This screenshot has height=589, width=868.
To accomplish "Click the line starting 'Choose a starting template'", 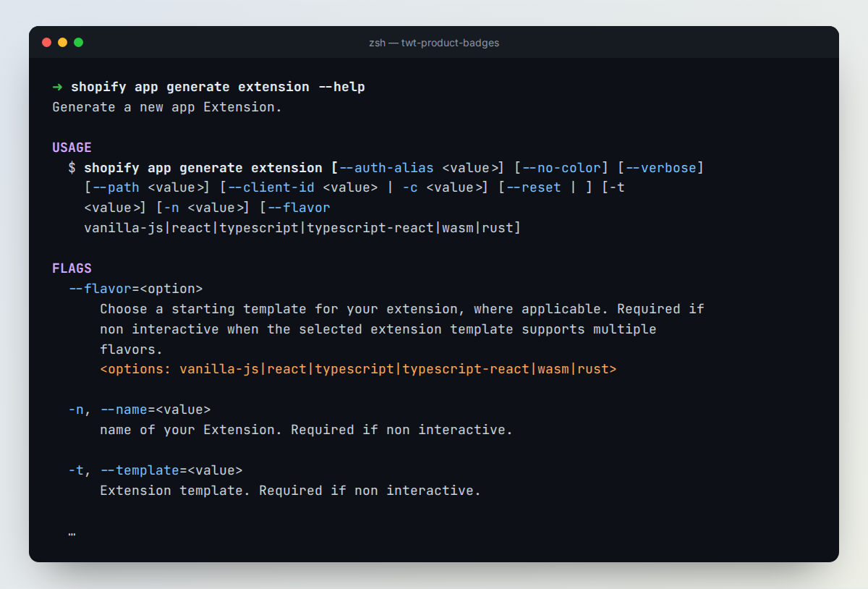I will tap(402, 309).
